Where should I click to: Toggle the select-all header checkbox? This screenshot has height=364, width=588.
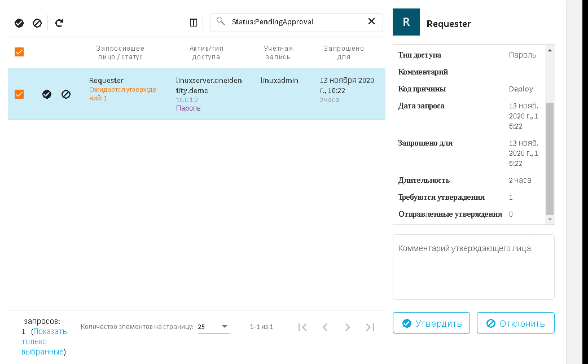point(19,52)
